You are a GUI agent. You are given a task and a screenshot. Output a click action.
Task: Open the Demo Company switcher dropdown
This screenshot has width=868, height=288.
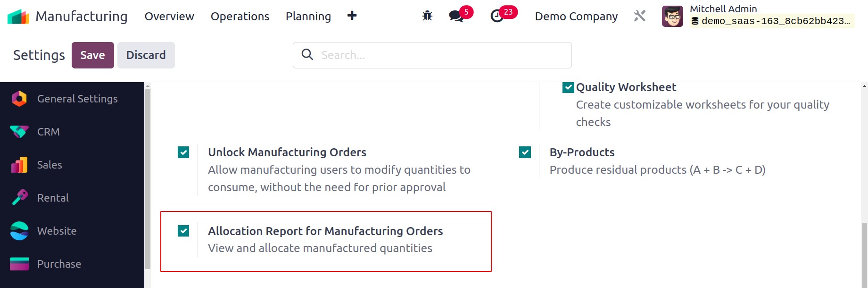point(576,17)
